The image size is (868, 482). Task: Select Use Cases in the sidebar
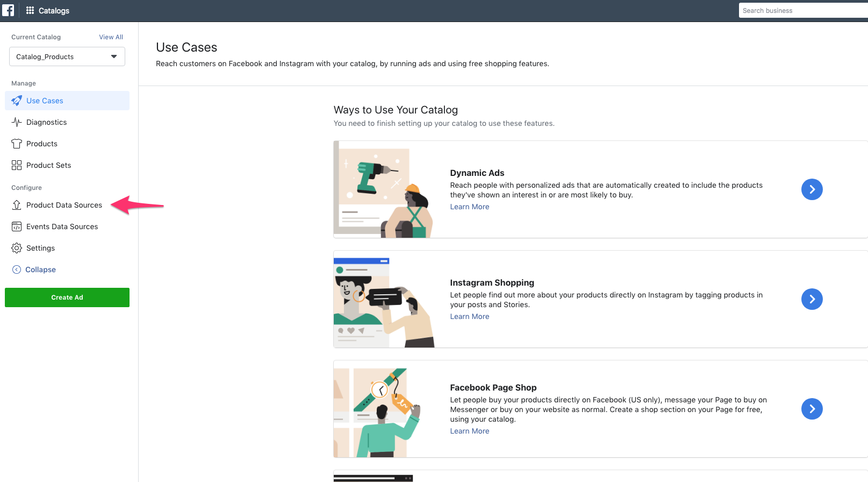pos(67,101)
